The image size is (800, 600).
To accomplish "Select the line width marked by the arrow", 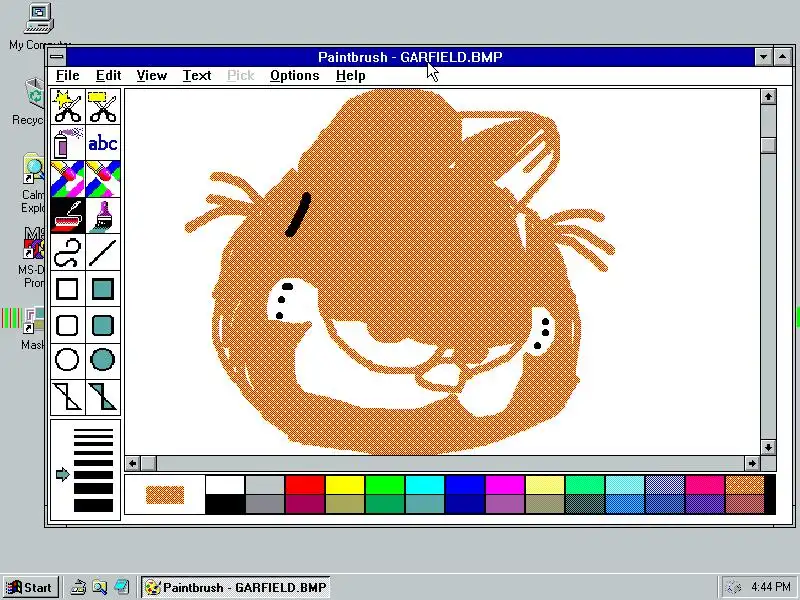I will point(93,475).
